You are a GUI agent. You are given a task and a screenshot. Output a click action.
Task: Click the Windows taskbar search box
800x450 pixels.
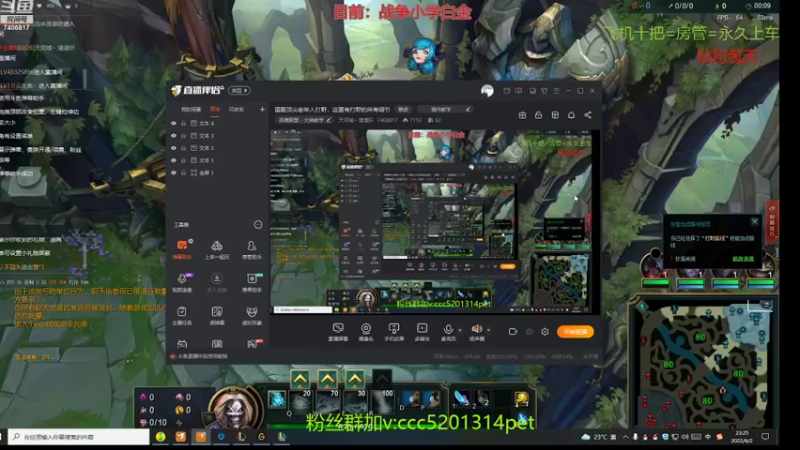pos(79,437)
